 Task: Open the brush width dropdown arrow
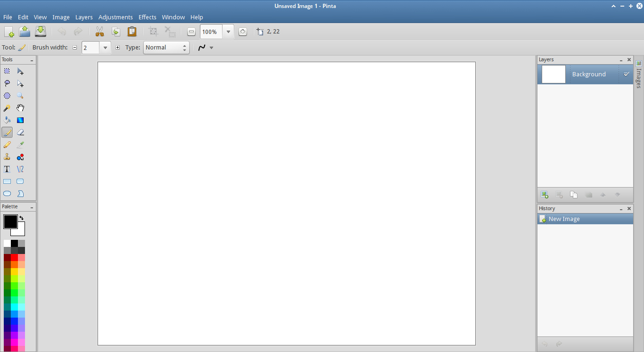[x=105, y=48]
